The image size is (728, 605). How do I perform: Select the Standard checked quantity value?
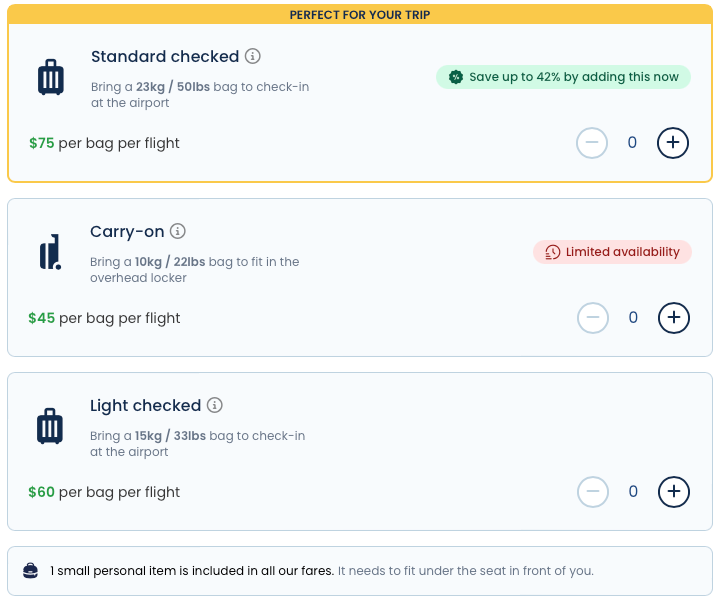[x=632, y=143]
